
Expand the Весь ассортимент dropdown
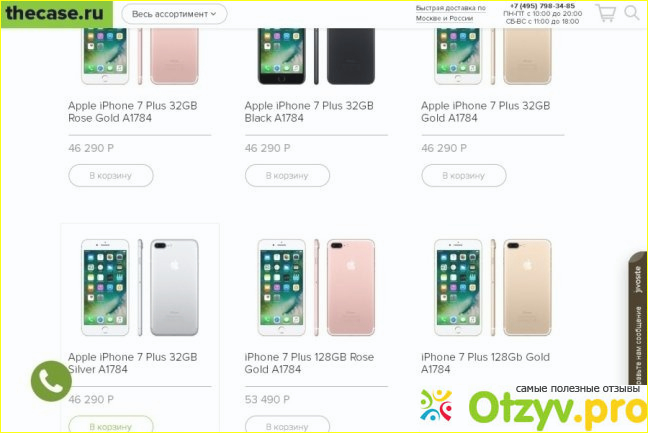tap(174, 14)
